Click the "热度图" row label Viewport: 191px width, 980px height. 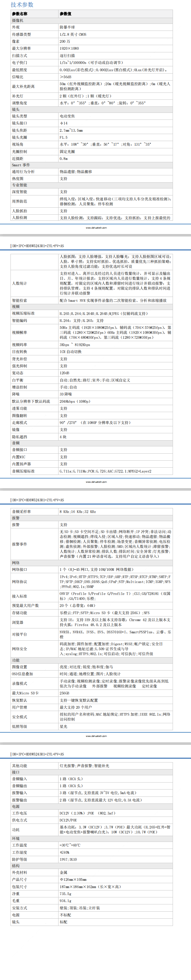[17, 179]
